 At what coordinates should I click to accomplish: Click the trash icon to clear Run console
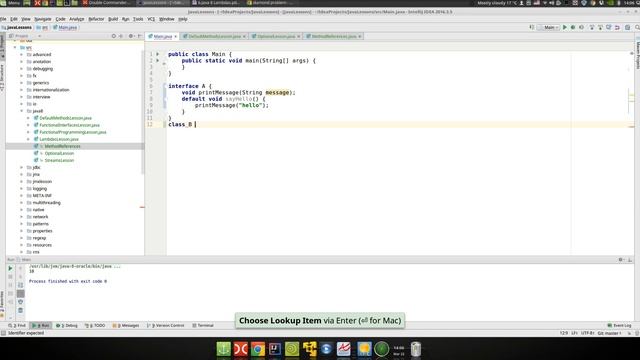click(20, 310)
